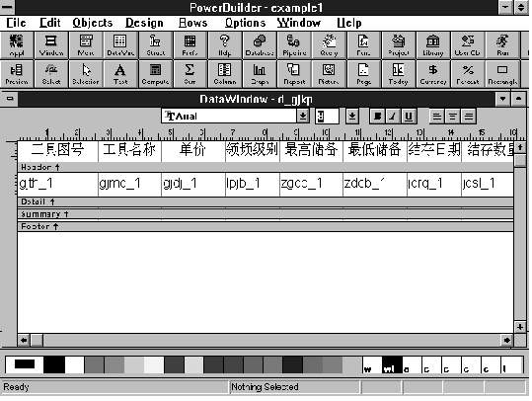Open the Rows menu
The height and width of the screenshot is (401, 532).
(193, 23)
